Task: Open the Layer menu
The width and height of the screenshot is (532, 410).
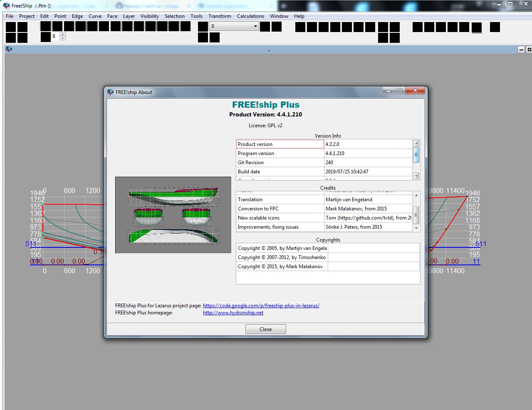Action: pyautogui.click(x=129, y=16)
